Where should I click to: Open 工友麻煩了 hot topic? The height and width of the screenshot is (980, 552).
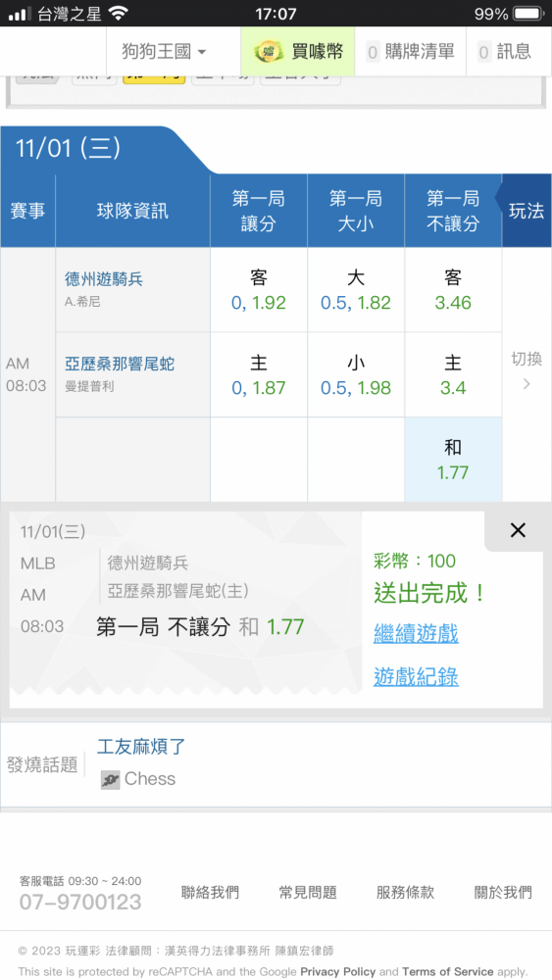[141, 746]
